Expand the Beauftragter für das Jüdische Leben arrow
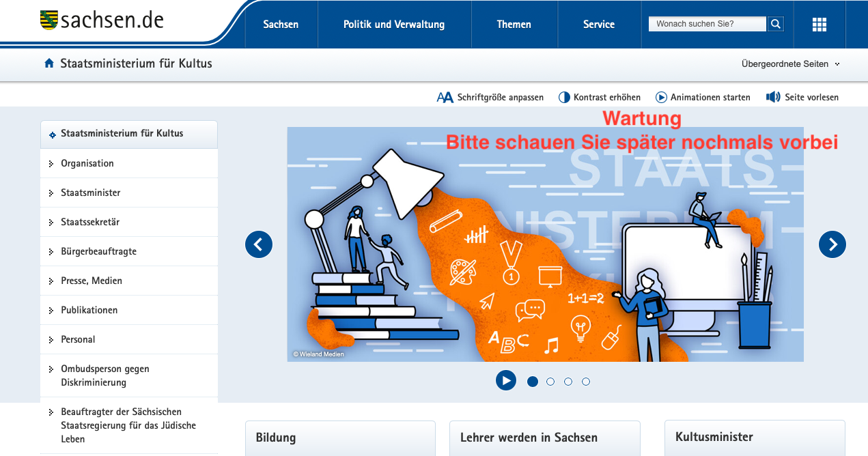Viewport: 868px width, 456px height. point(51,412)
